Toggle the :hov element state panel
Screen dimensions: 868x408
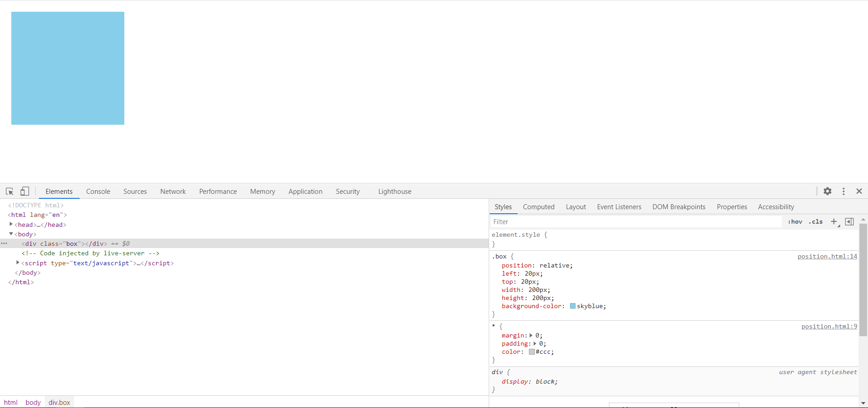[795, 221]
